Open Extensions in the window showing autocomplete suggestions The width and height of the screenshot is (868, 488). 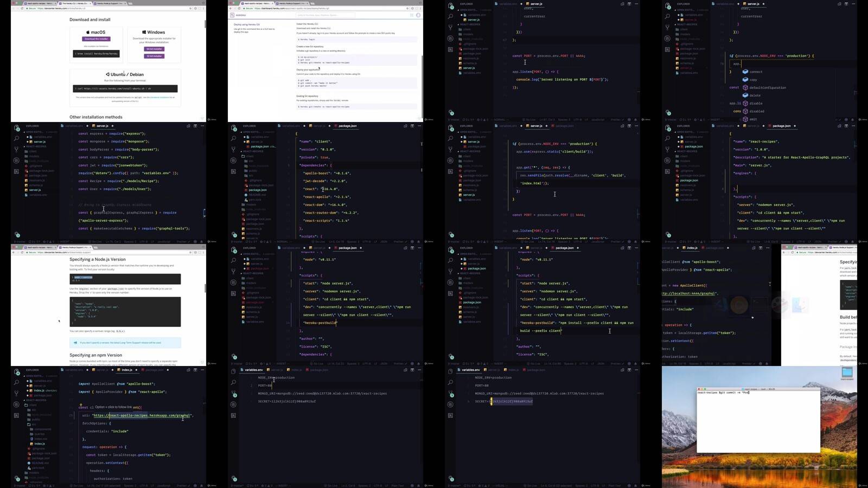667,49
